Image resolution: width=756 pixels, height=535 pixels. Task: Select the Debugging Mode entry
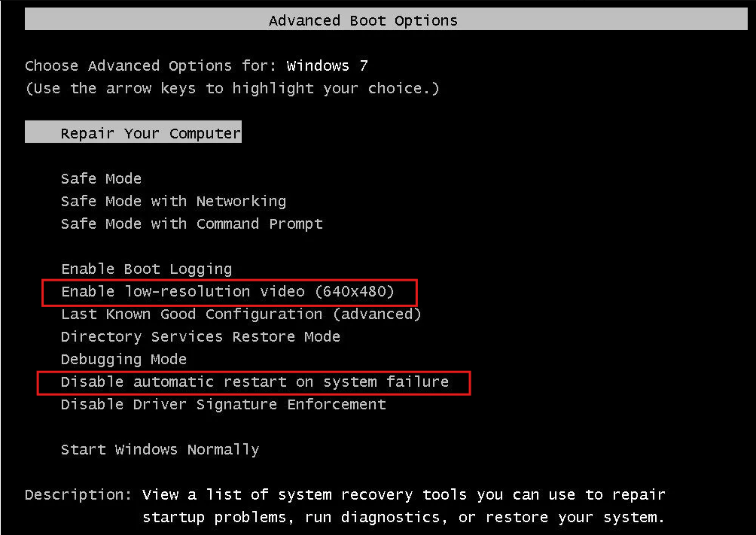click(x=124, y=359)
